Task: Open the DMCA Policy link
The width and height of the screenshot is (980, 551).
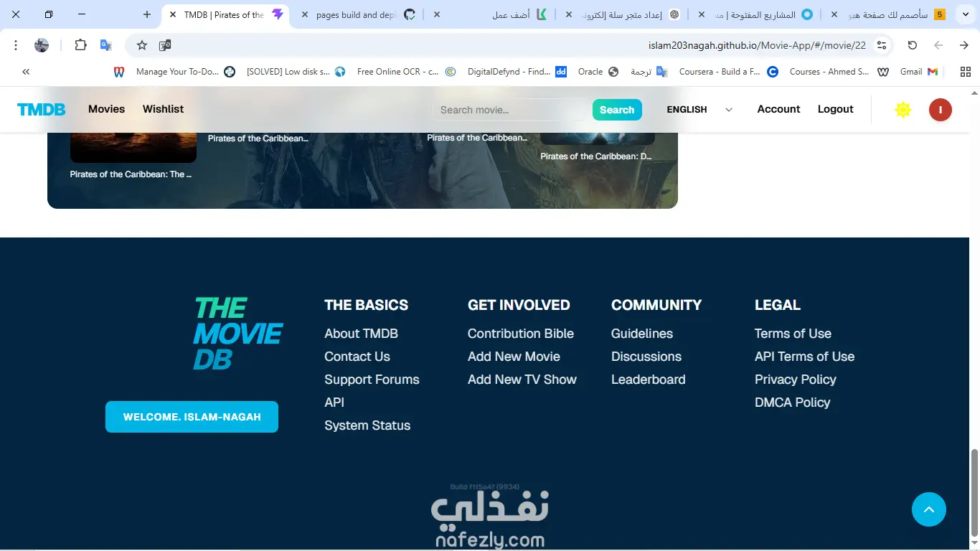Action: point(793,402)
